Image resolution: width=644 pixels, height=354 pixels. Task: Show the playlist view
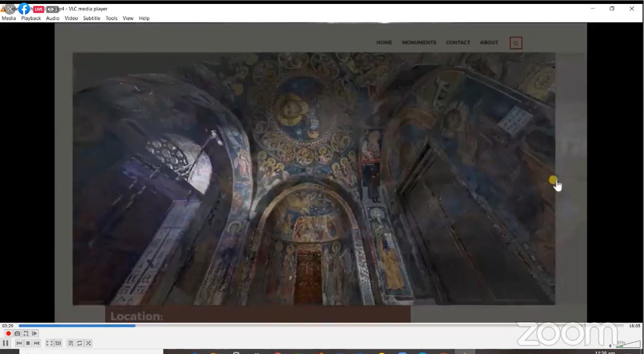click(71, 343)
